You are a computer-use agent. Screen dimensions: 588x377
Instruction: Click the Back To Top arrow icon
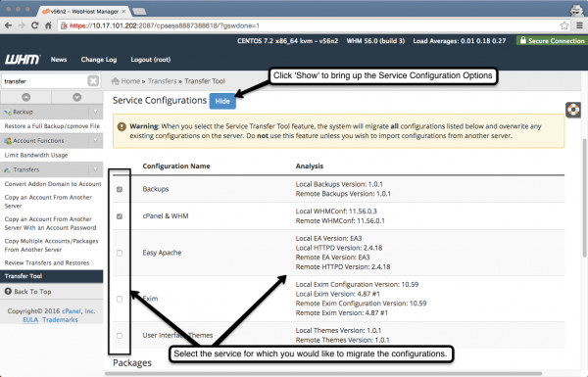(x=8, y=291)
